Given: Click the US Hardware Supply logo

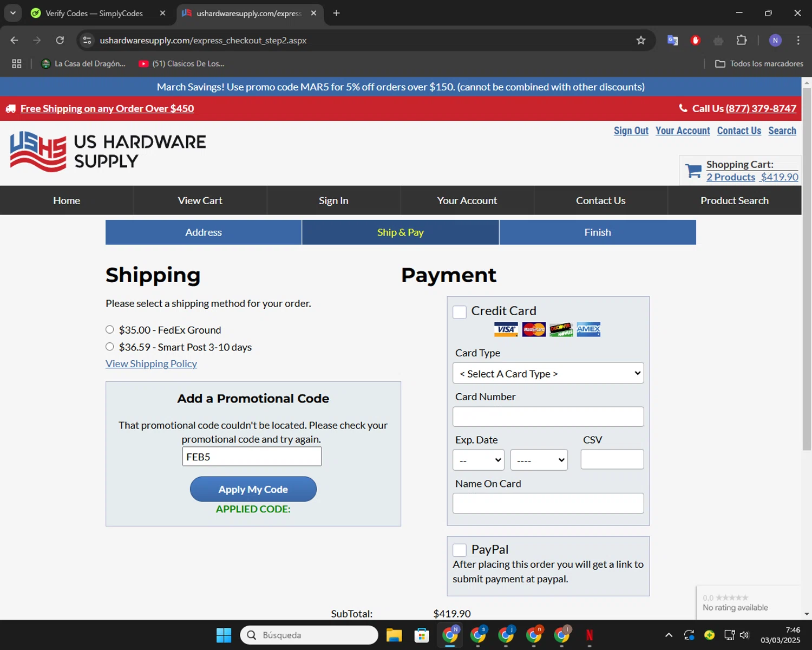Looking at the screenshot, I should tap(108, 152).
